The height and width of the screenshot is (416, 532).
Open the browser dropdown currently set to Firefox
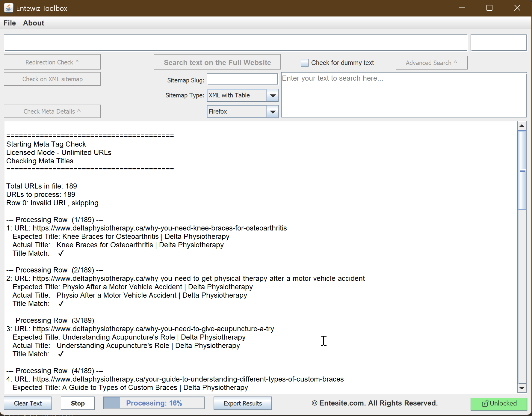point(272,111)
